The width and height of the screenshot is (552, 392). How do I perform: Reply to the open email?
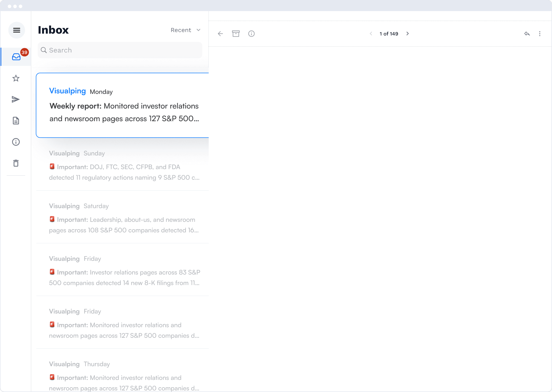click(x=527, y=33)
